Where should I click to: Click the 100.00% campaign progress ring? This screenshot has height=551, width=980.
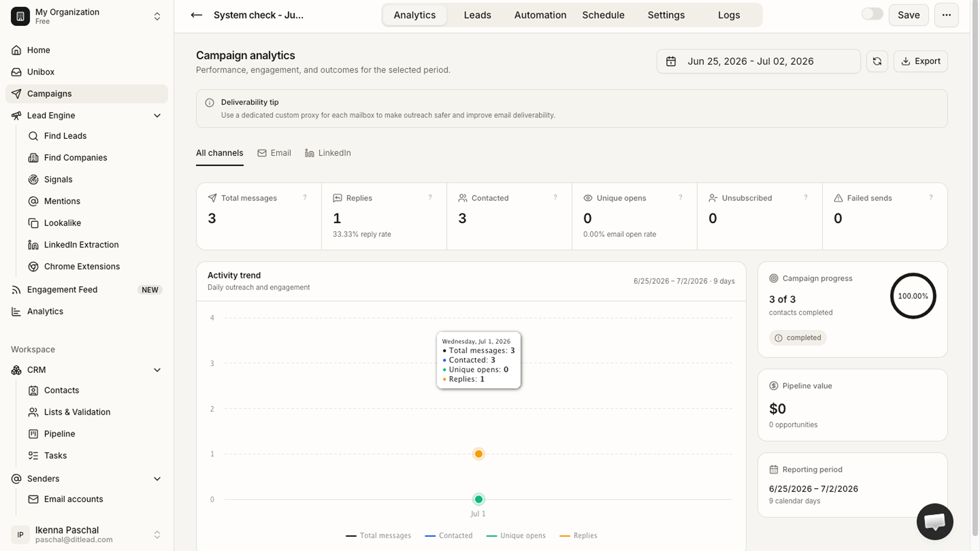click(x=913, y=296)
